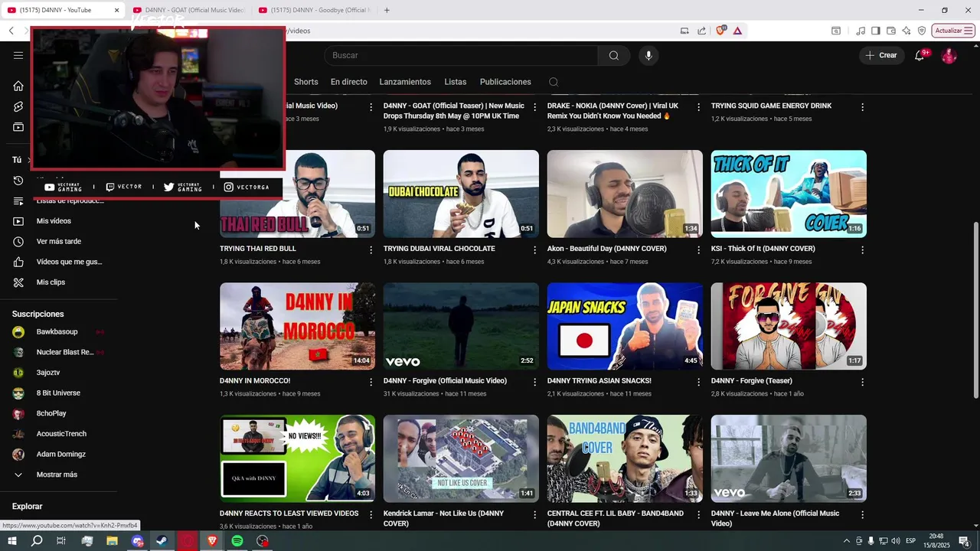The image size is (980, 551).
Task: Play the JAPAN SNACKS video thumbnail
Action: (x=625, y=326)
